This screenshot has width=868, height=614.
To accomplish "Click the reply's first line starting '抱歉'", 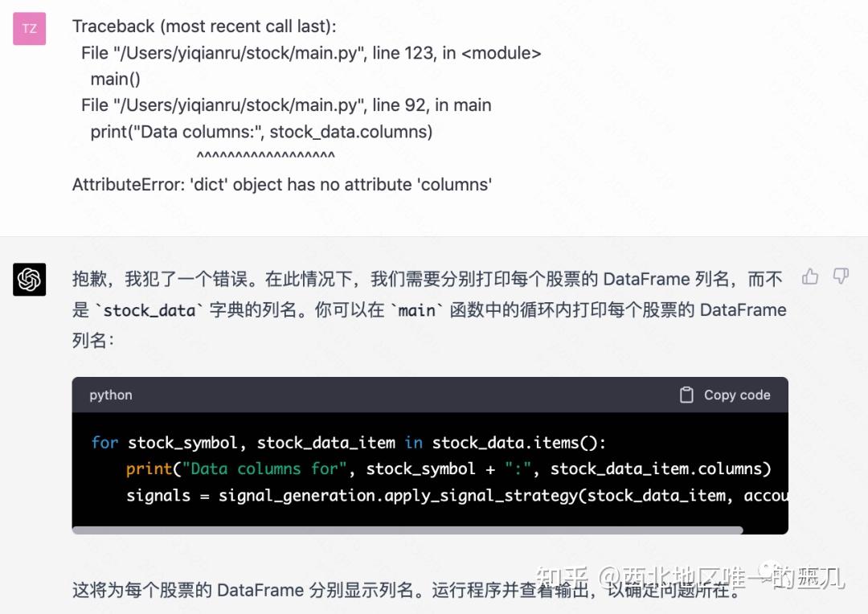I will tap(428, 279).
